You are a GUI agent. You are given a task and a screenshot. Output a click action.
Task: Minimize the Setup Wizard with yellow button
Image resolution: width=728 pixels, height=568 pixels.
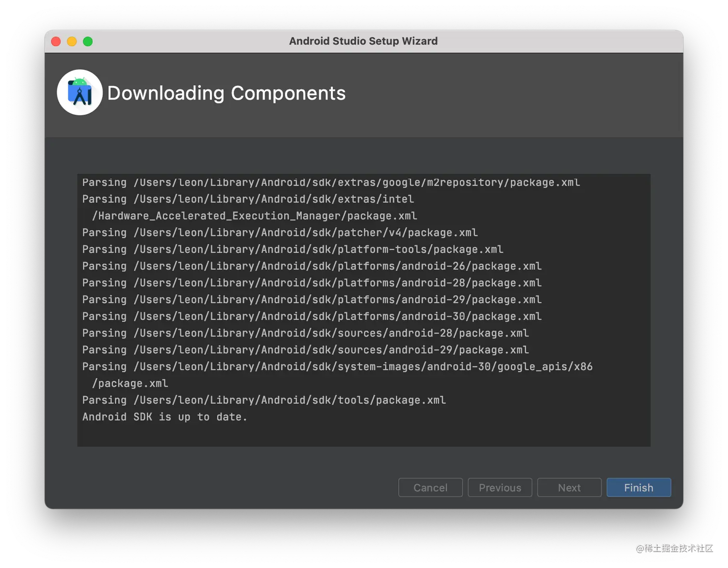tap(72, 41)
